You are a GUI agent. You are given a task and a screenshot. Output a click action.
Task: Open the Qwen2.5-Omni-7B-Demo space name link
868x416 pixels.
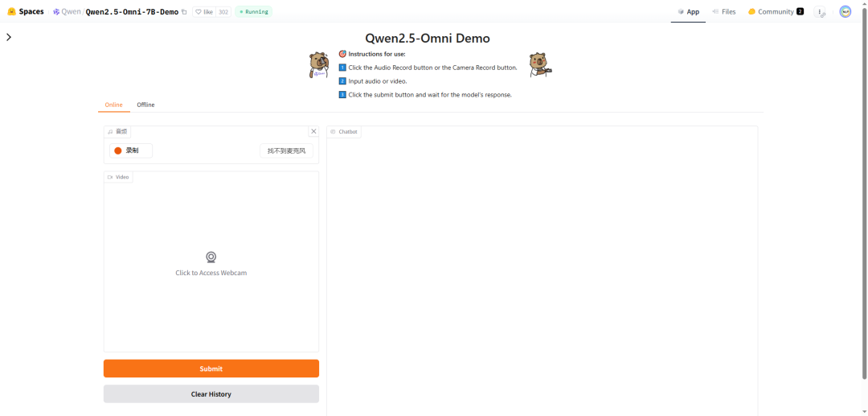coord(132,11)
